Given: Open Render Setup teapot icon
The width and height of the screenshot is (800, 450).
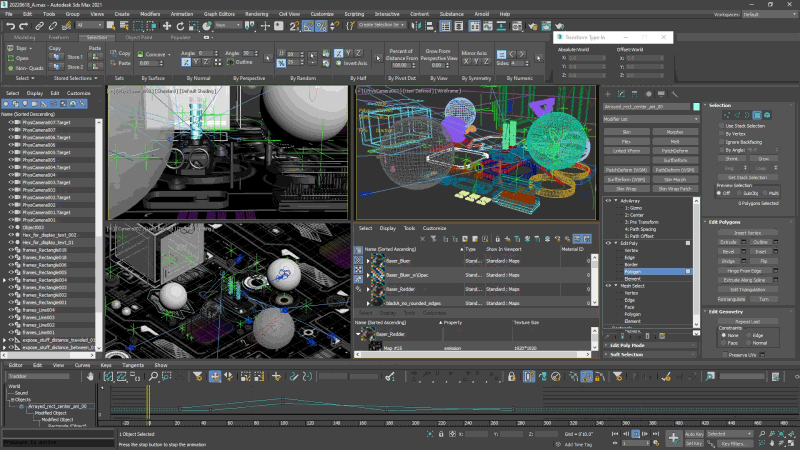Looking at the screenshot, I should [533, 26].
